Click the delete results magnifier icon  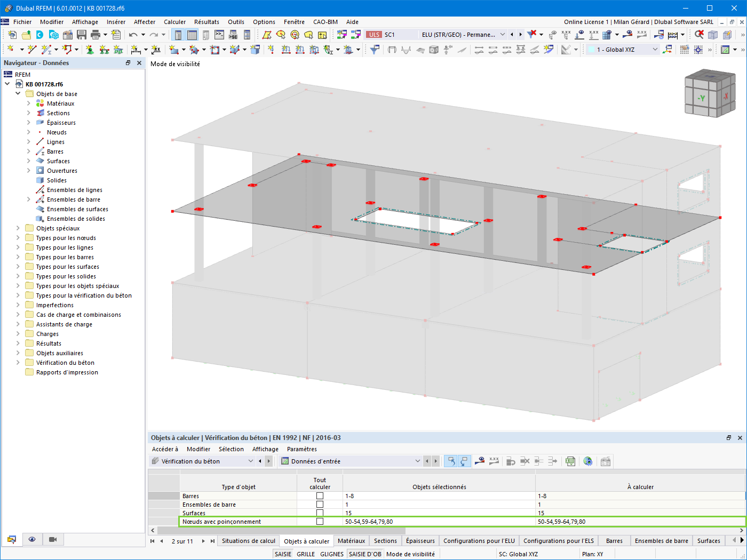tap(699, 34)
